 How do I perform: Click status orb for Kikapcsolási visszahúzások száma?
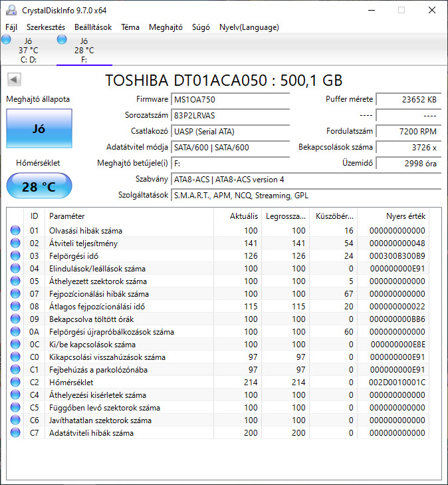tap(15, 357)
